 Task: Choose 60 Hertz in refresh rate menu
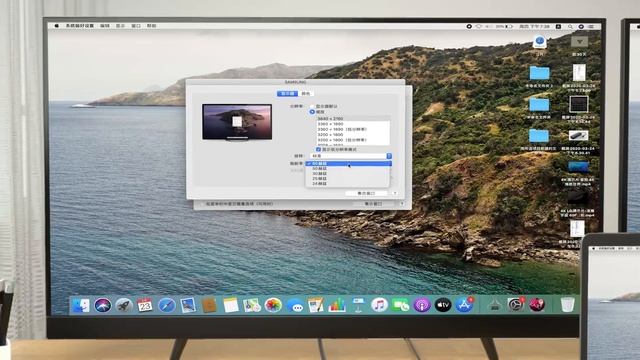pos(348,163)
